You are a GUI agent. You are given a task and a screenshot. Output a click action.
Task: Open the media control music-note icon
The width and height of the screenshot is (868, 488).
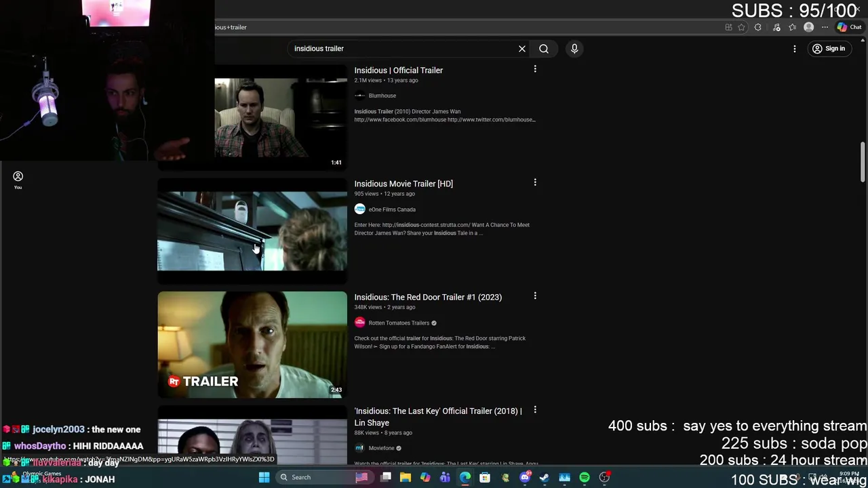[x=776, y=27]
